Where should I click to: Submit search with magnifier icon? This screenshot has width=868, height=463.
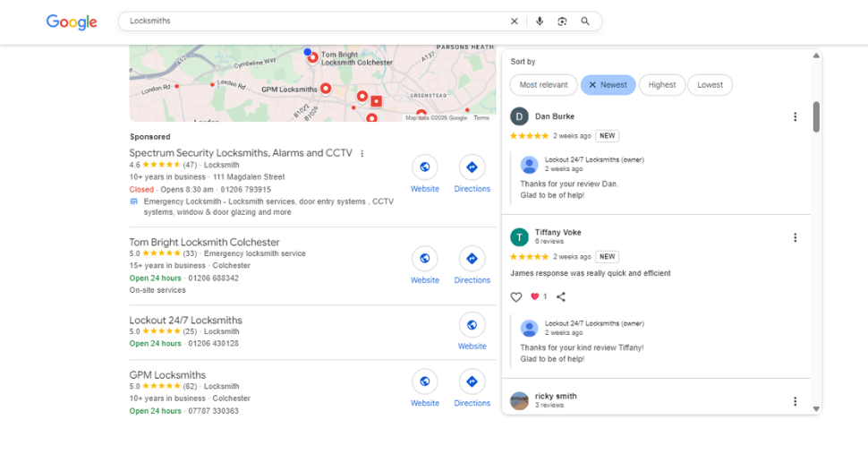tap(585, 21)
